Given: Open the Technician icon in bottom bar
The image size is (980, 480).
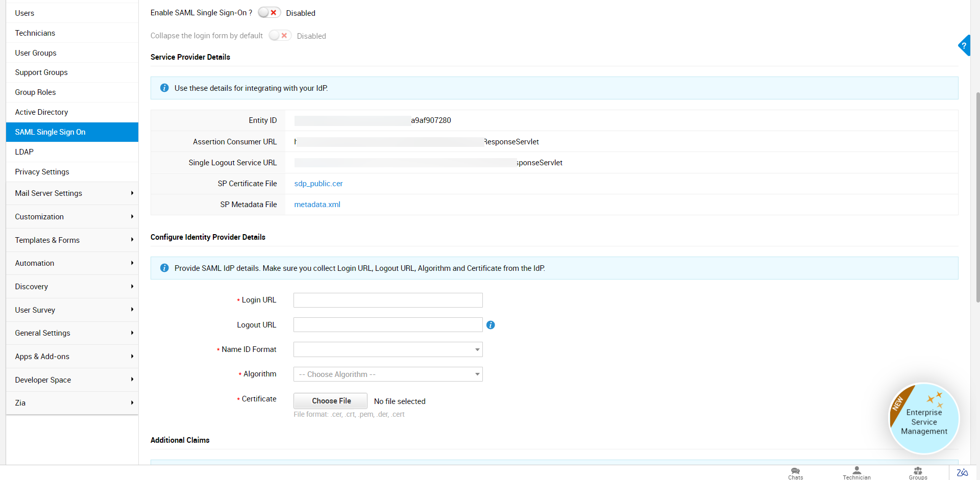Looking at the screenshot, I should pyautogui.click(x=856, y=473).
